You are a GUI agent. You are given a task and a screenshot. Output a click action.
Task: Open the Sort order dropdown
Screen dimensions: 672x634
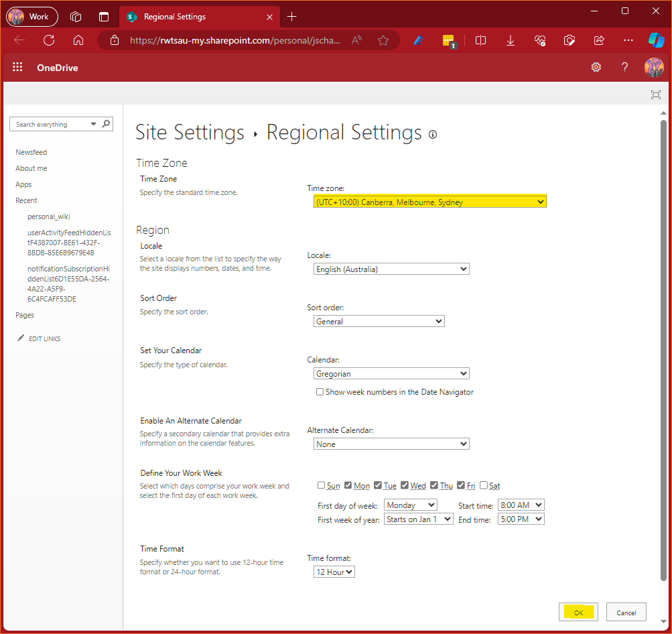pyautogui.click(x=379, y=321)
